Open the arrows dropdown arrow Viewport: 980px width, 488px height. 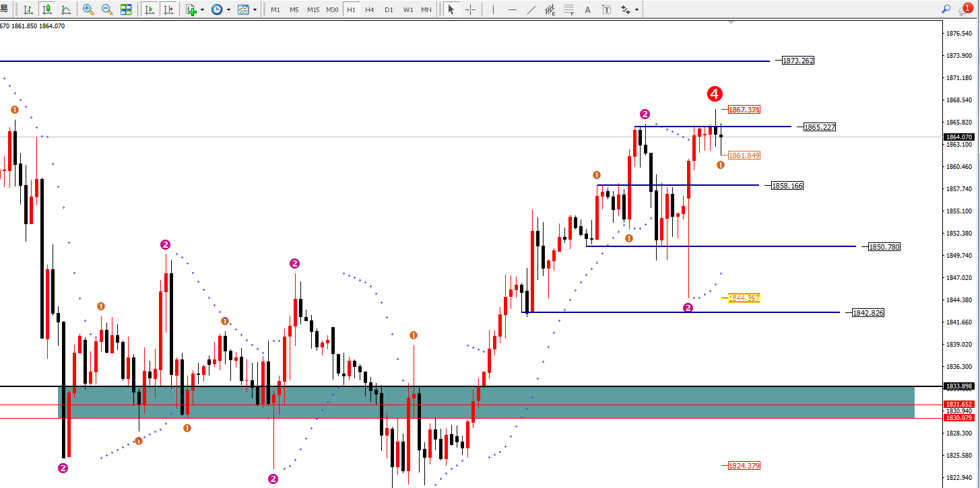tap(637, 10)
